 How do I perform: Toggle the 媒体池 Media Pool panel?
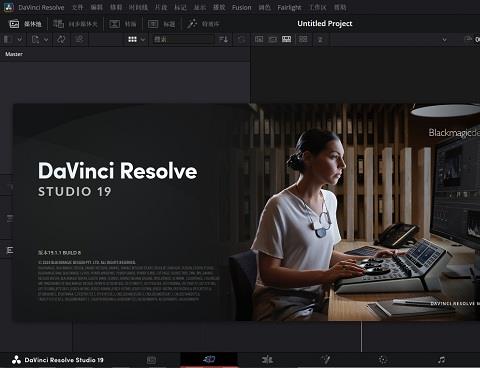[x=25, y=24]
